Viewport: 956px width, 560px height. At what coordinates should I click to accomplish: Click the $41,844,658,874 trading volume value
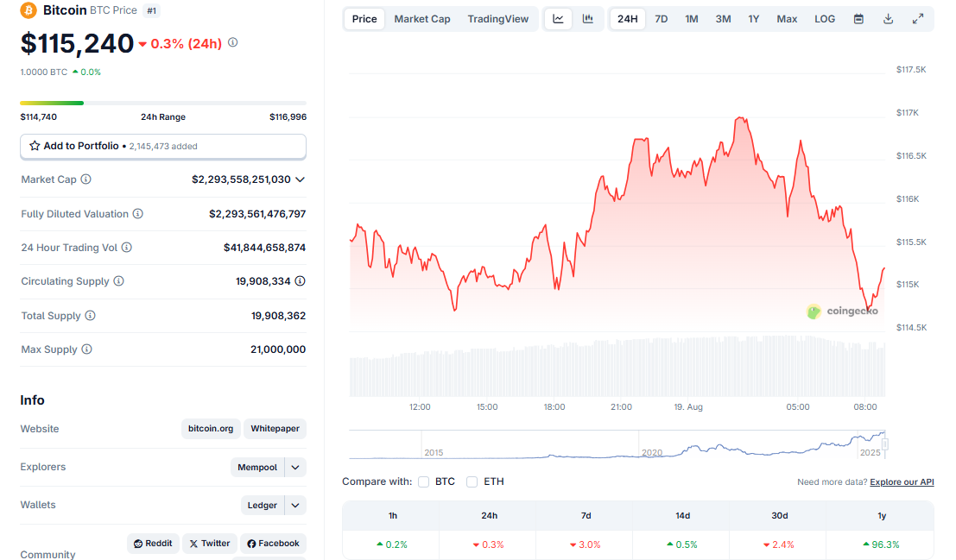264,248
